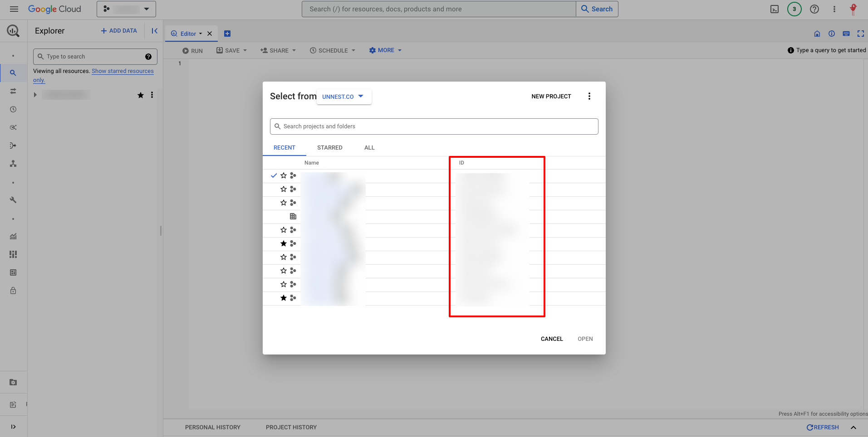Image resolution: width=868 pixels, height=437 pixels.
Task: Open Scheduled queries clock icon in sidebar
Action: point(13,109)
